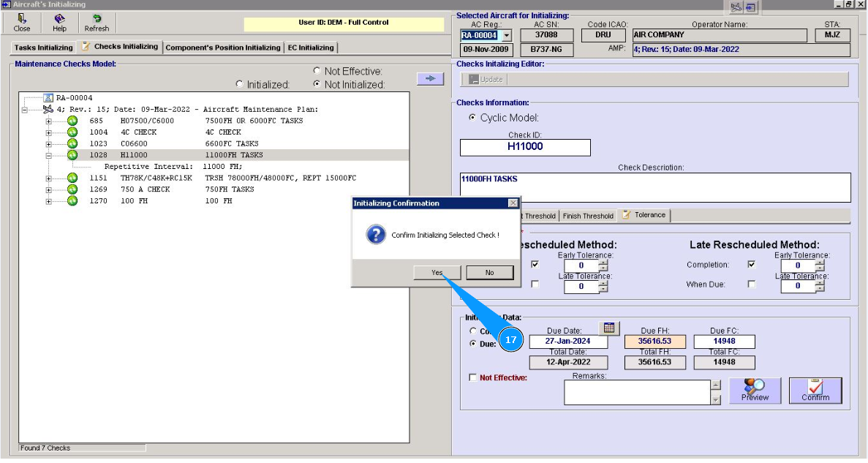
Task: Increase Late Rescheduled Early Tolerance spinner
Action: [x=820, y=262]
